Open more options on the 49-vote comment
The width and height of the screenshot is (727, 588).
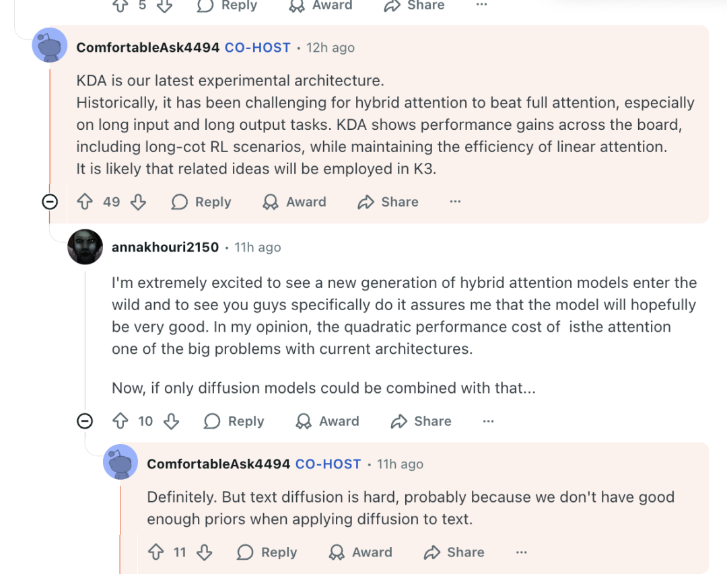click(x=456, y=202)
